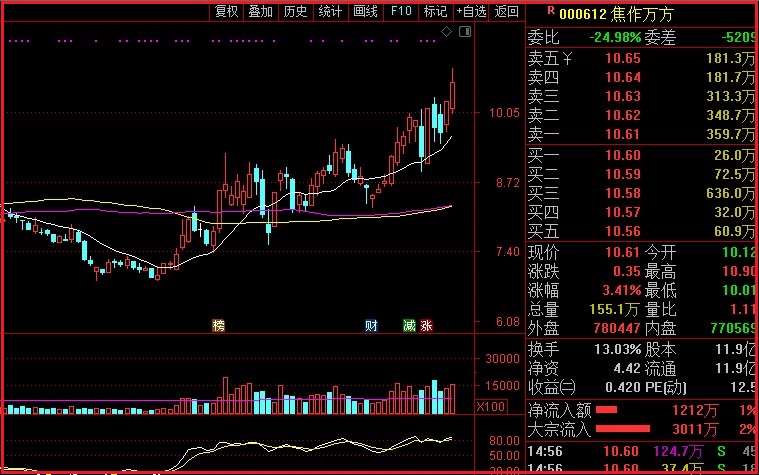Image resolution: width=759 pixels, height=475 pixels.
Task: Click the 7.40 price axis label
Action: [x=507, y=252]
